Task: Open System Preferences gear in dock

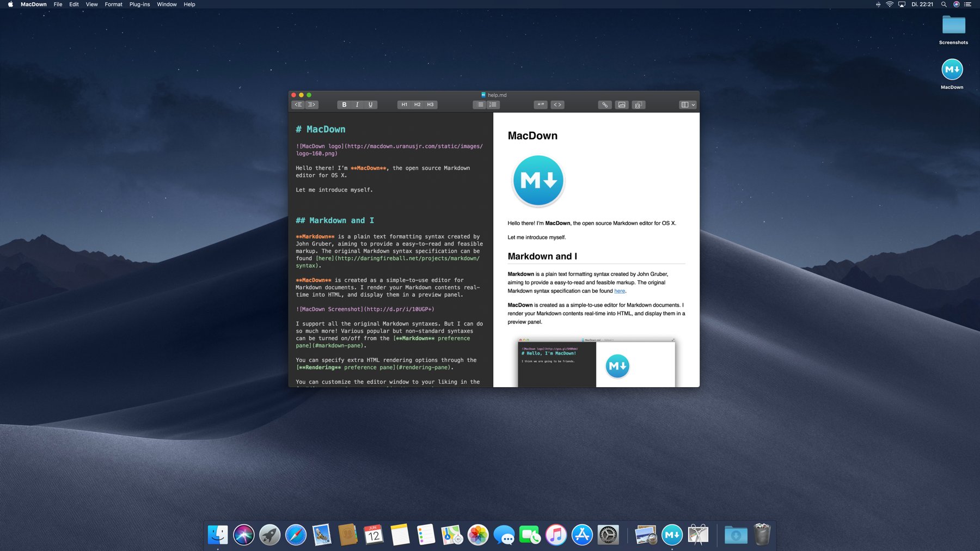Action: point(608,535)
